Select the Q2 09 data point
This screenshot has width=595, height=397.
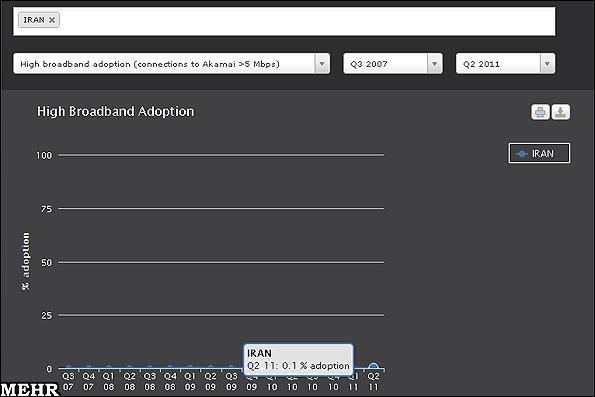[x=211, y=367]
